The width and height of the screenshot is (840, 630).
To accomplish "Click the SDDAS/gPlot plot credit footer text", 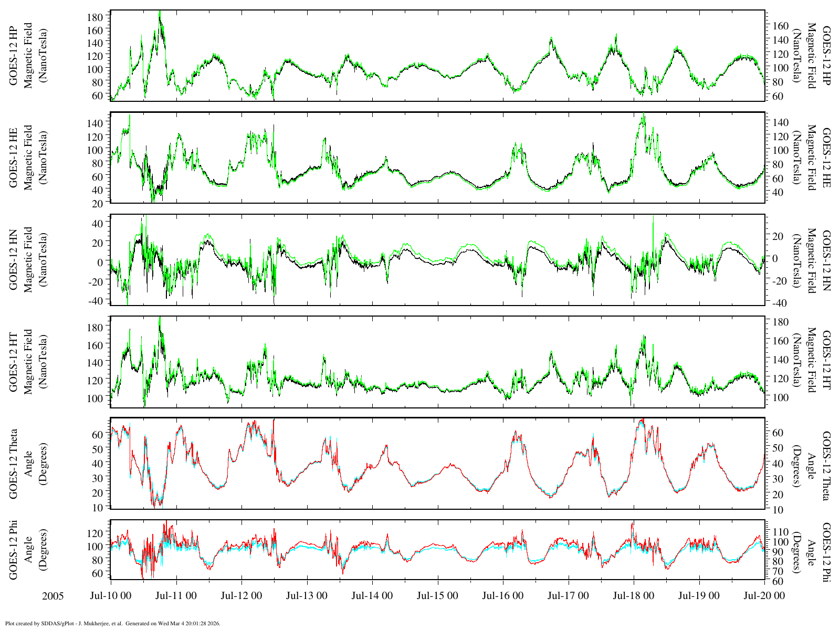I will pyautogui.click(x=113, y=624).
